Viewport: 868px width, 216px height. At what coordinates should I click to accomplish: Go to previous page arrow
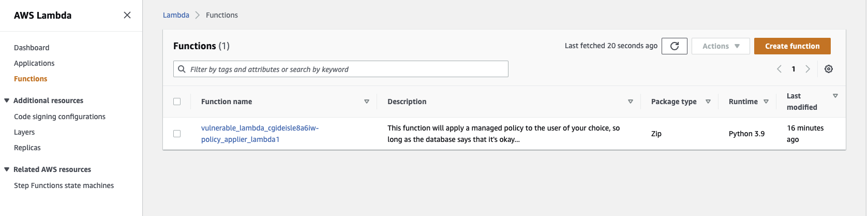coord(779,69)
